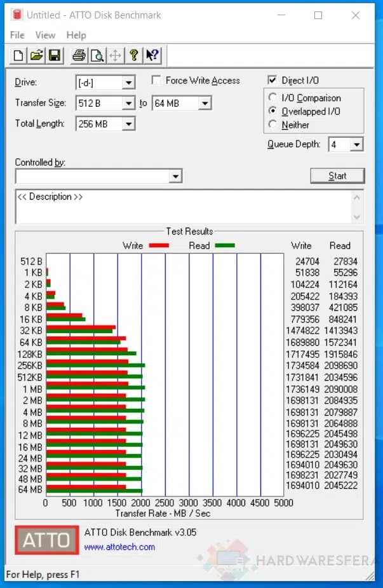Click read value 848241

click(343, 320)
